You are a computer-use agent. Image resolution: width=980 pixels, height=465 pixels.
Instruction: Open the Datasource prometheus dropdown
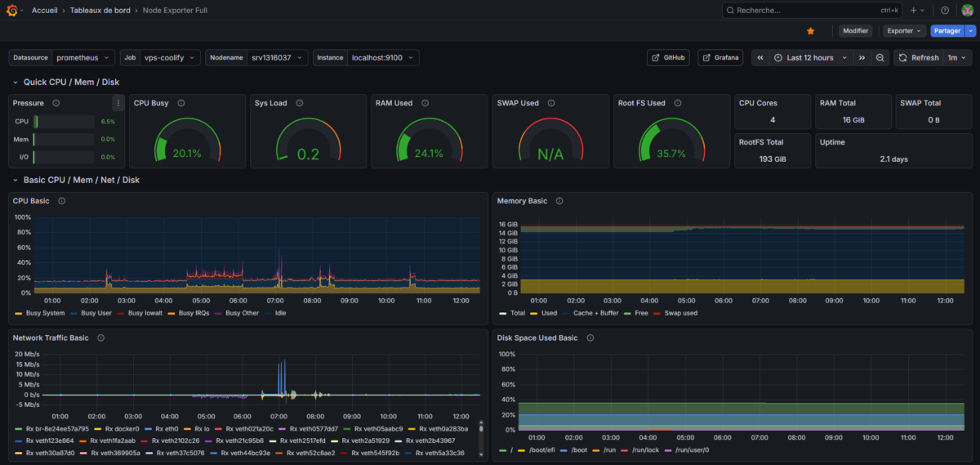click(x=83, y=58)
